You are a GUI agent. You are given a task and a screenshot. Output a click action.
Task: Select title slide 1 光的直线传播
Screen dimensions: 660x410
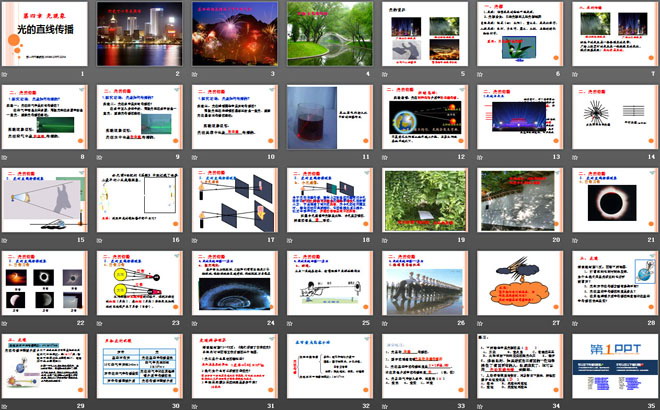(x=45, y=34)
